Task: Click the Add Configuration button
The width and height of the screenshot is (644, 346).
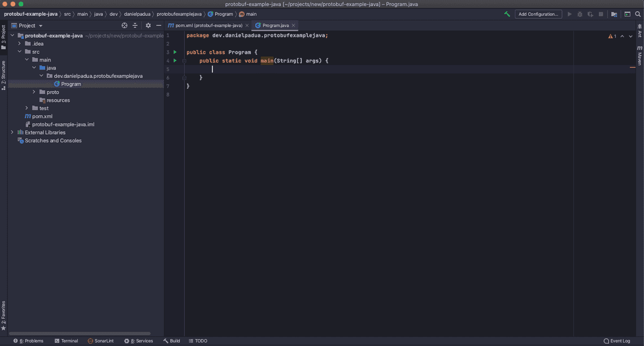Action: [x=538, y=14]
